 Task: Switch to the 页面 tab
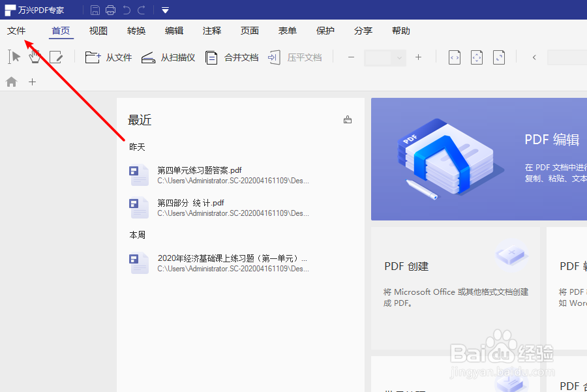point(250,31)
